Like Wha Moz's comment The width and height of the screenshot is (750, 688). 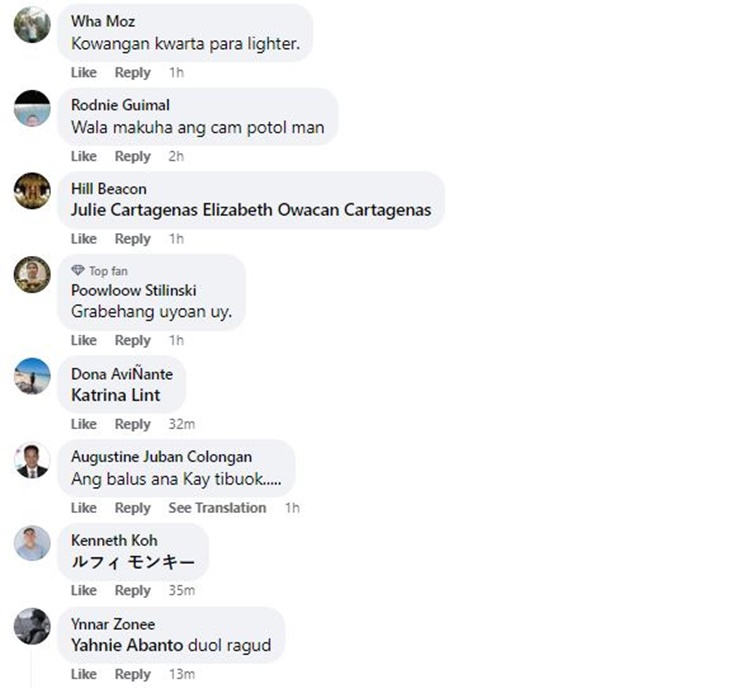84,73
